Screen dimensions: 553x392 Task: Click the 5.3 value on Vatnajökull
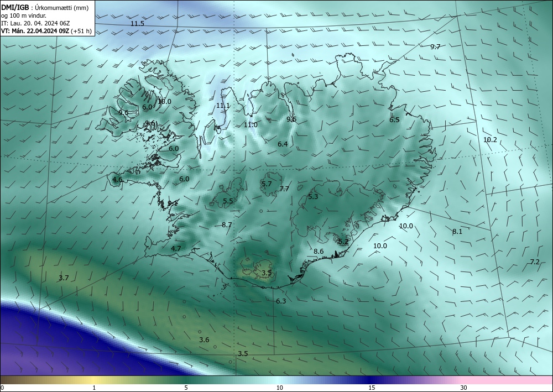pos(313,197)
